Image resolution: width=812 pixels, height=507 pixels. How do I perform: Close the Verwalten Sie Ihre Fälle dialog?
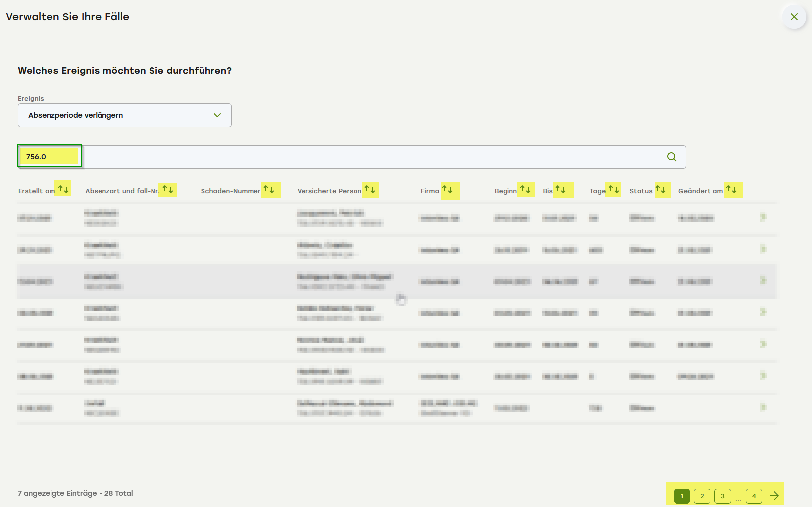click(794, 17)
